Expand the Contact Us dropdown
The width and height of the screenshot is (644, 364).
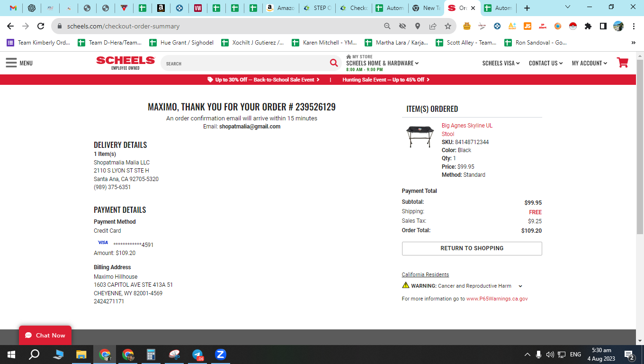coord(546,63)
